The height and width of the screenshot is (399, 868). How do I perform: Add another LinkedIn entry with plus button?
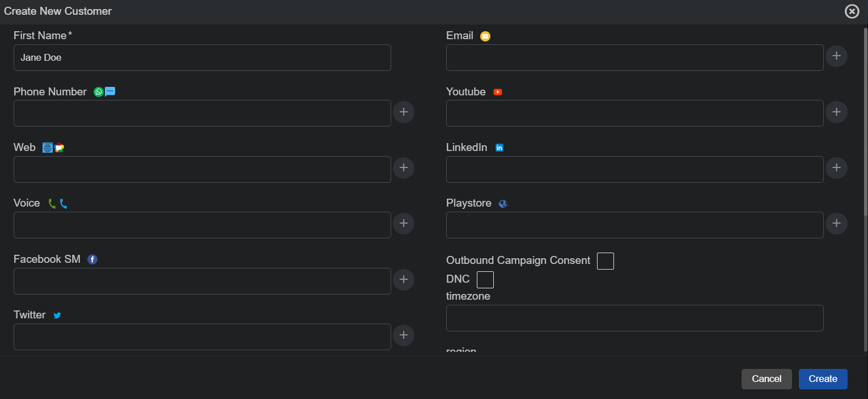coord(836,168)
